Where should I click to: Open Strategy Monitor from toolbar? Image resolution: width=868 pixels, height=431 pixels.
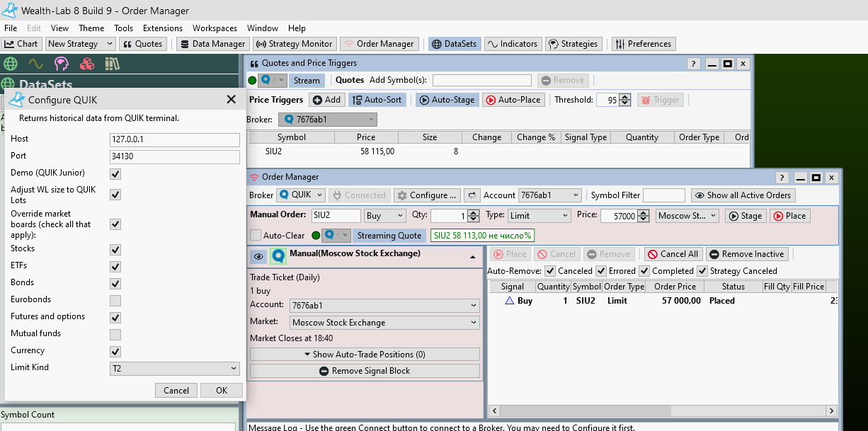pos(294,44)
